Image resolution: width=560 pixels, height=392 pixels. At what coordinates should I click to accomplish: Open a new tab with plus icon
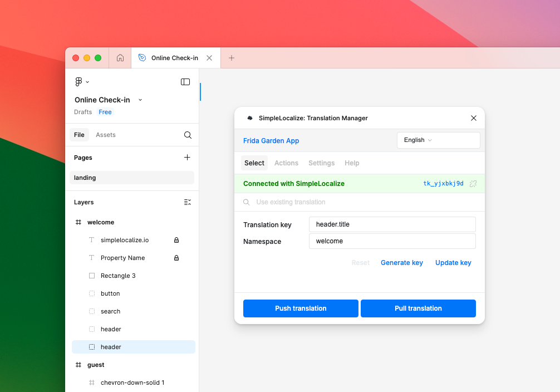pos(232,58)
